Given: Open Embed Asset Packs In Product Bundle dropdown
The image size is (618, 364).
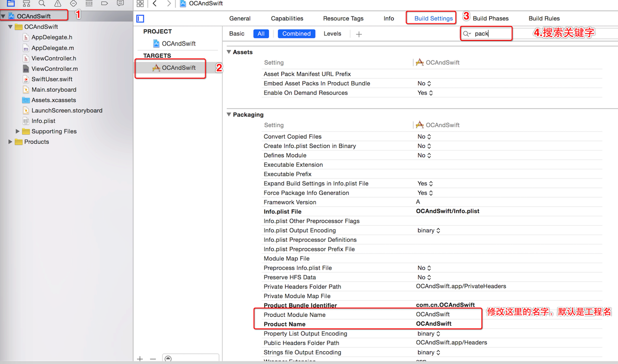Looking at the screenshot, I should tap(424, 83).
